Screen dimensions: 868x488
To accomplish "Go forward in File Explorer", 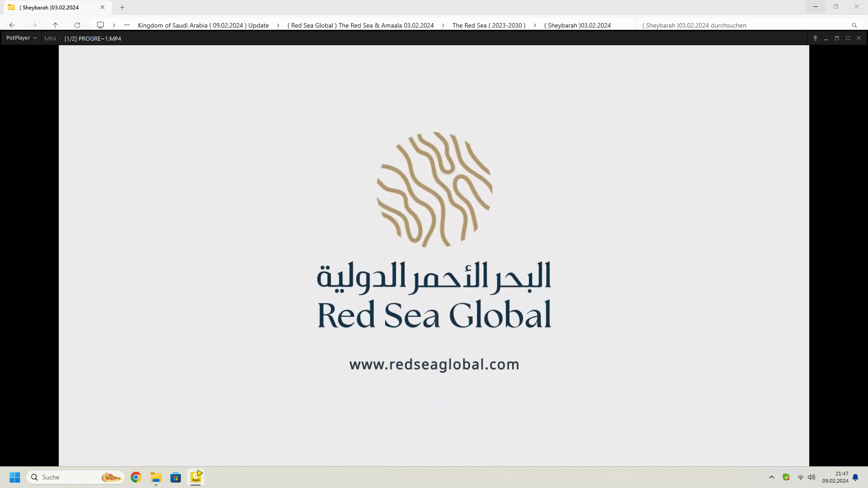I will [34, 25].
